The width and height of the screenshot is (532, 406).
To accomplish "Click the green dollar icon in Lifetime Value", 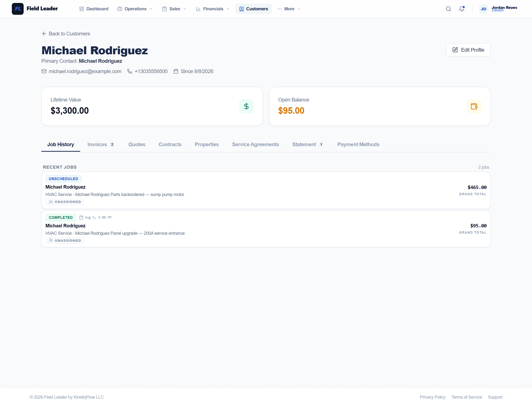I will (246, 106).
